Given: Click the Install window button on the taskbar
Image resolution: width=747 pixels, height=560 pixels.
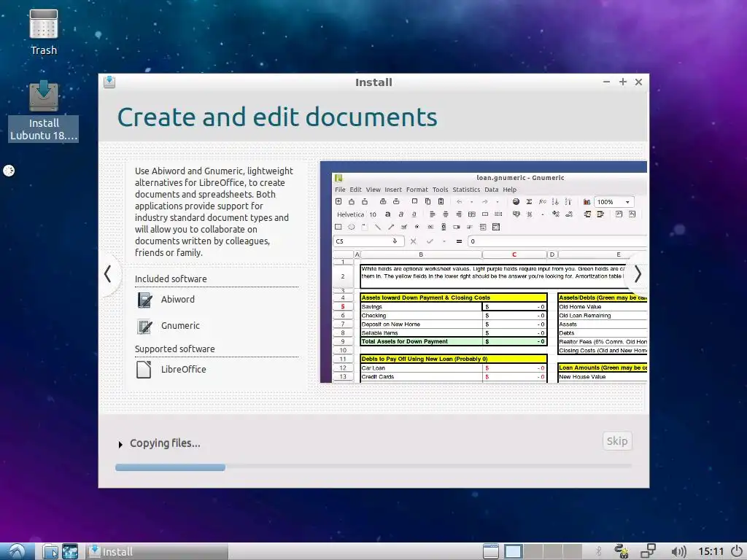Looking at the screenshot, I should pos(157,551).
